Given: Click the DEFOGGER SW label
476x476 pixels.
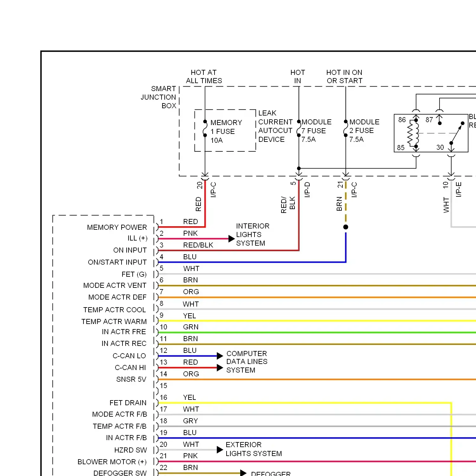Looking at the screenshot, I should point(120,473).
